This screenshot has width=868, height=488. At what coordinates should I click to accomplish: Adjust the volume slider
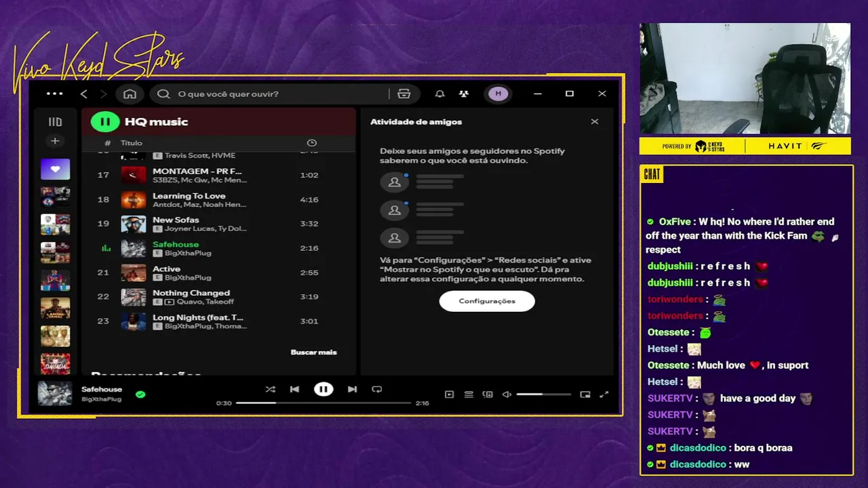pos(543,394)
